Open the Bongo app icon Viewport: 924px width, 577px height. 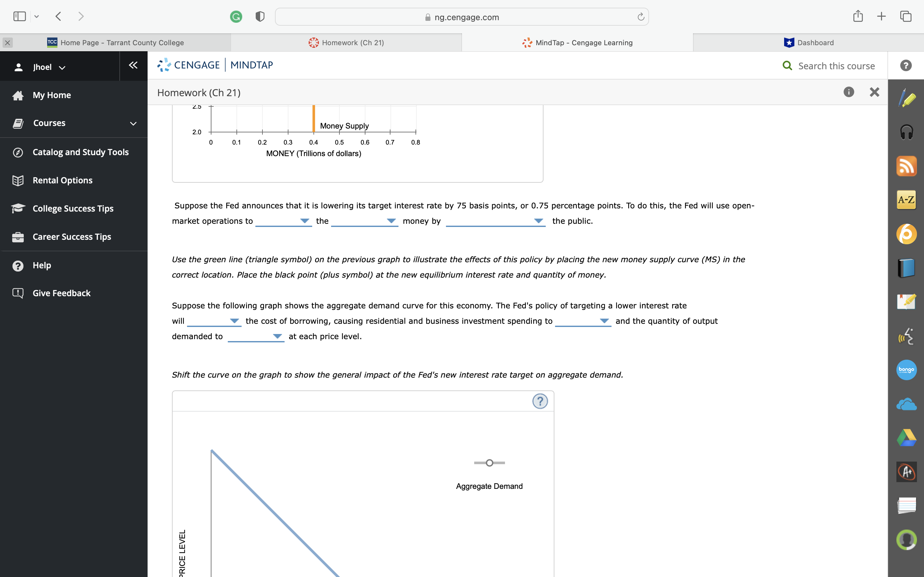pos(906,369)
